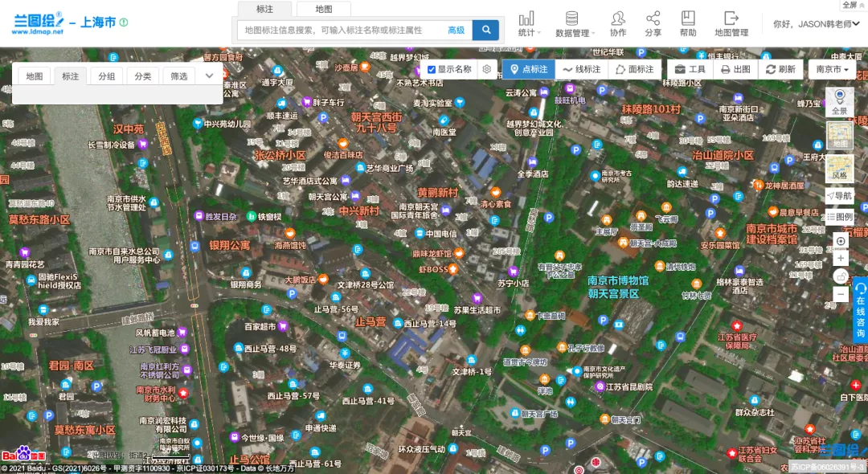Open 在线咨询 online consultation
The width and height of the screenshot is (868, 474).
[860, 312]
